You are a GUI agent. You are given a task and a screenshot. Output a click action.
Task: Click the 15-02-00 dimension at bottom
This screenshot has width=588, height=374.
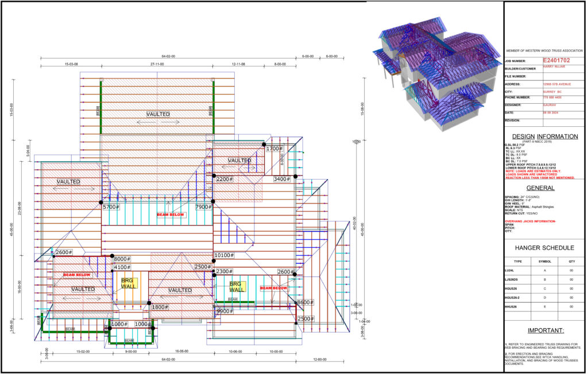83,352
